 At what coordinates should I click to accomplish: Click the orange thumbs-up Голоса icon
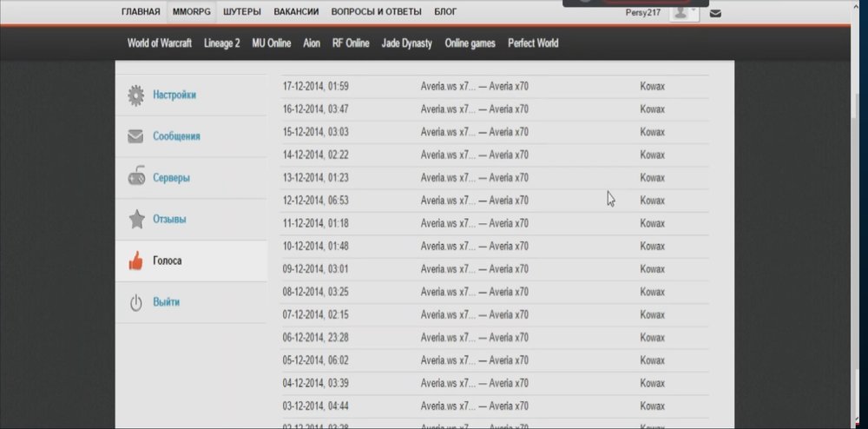pyautogui.click(x=135, y=261)
